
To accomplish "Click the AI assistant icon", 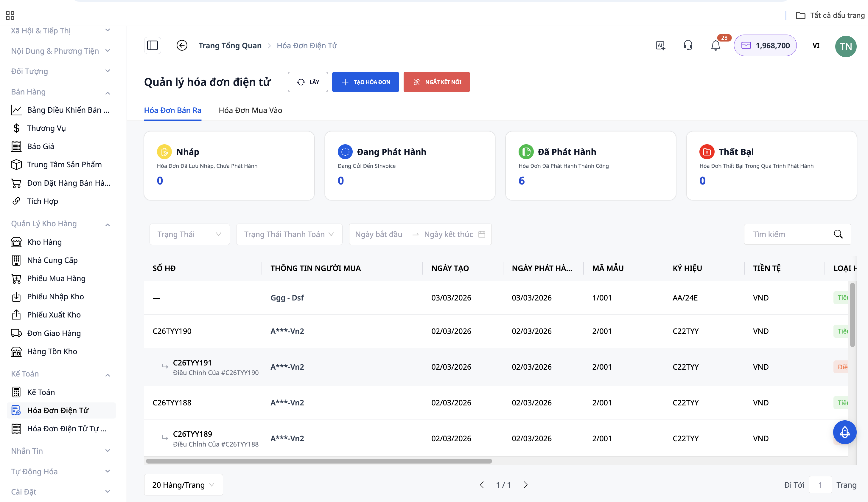I will (660, 46).
